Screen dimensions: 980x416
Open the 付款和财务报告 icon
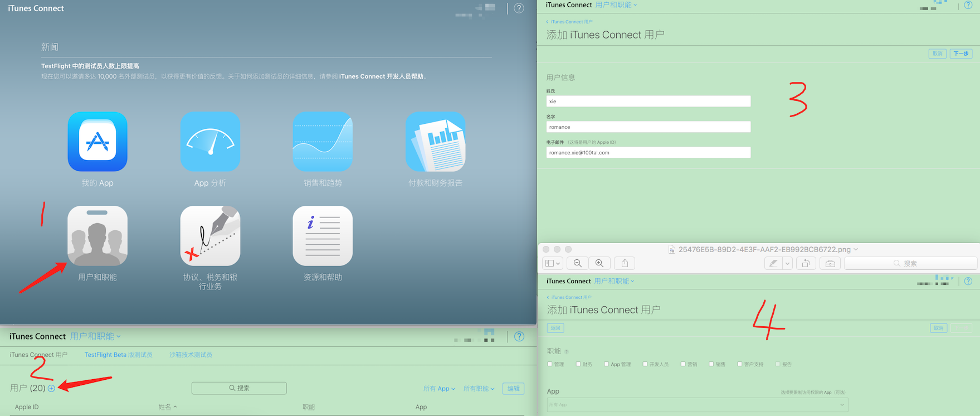click(435, 142)
